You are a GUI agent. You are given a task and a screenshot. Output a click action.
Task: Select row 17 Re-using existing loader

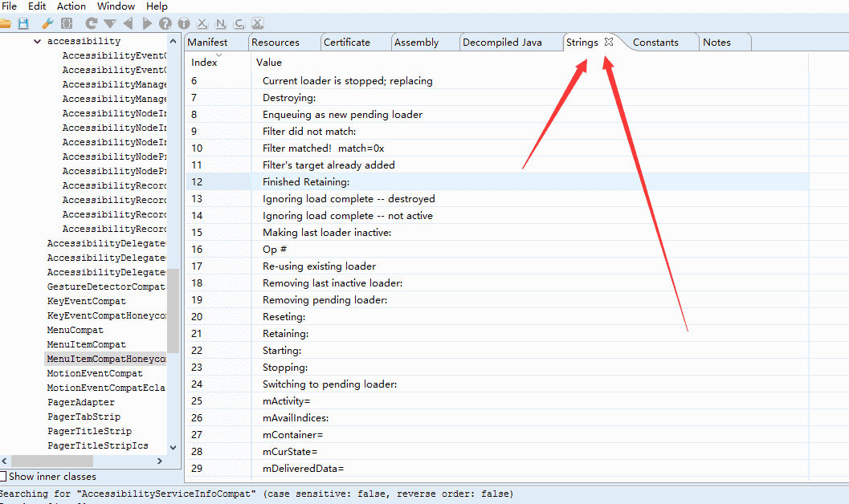pyautogui.click(x=319, y=266)
